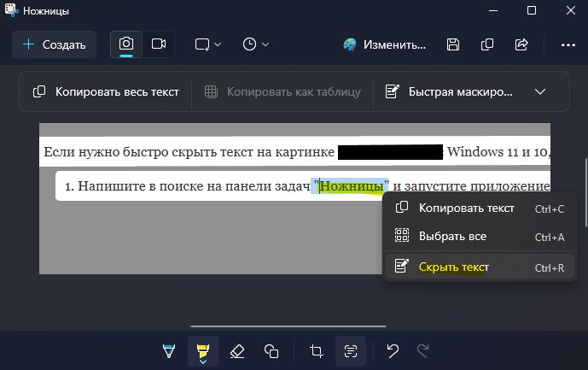Minimize the Ножницы window

[493, 10]
